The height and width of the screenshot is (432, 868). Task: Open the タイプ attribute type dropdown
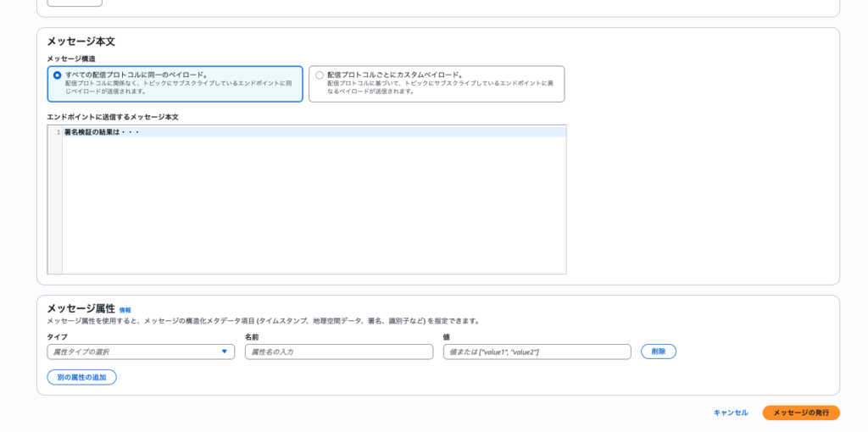(140, 352)
